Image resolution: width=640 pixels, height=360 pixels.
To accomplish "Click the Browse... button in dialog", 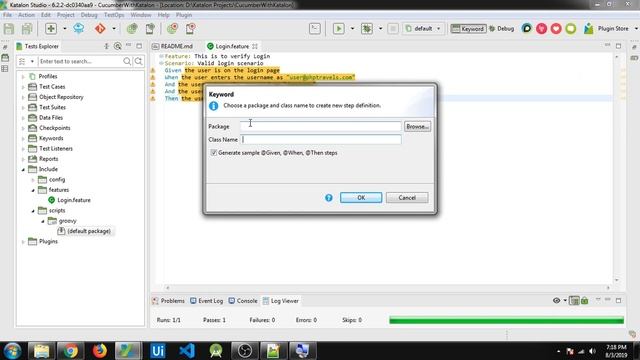I will [417, 127].
